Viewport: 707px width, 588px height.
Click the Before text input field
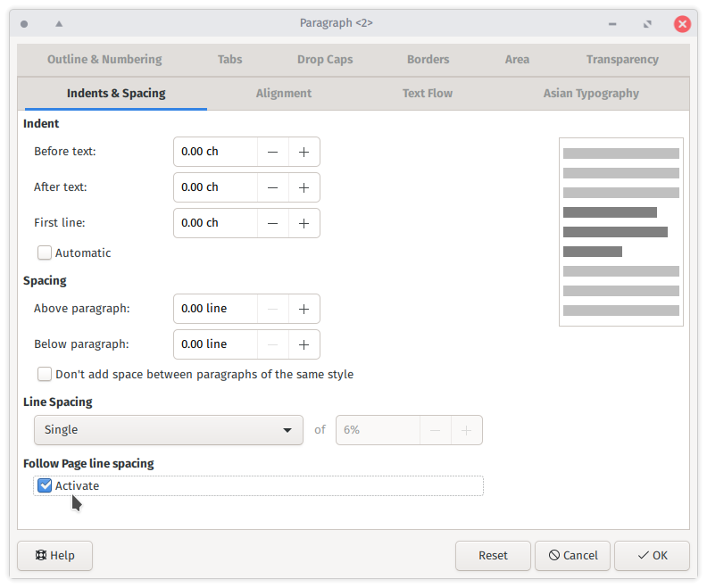[215, 152]
